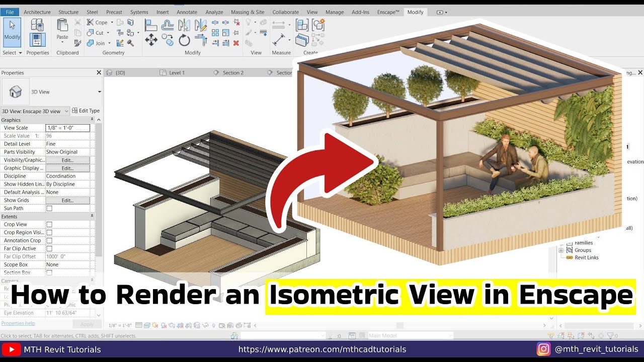Select the Array tool
This screenshot has height=362, width=644.
(x=215, y=33)
